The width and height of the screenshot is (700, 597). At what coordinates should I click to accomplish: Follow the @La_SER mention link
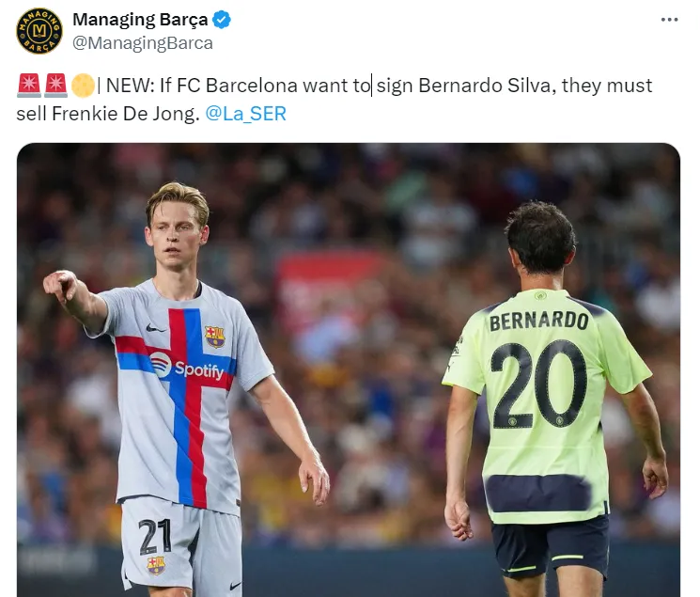(x=245, y=114)
